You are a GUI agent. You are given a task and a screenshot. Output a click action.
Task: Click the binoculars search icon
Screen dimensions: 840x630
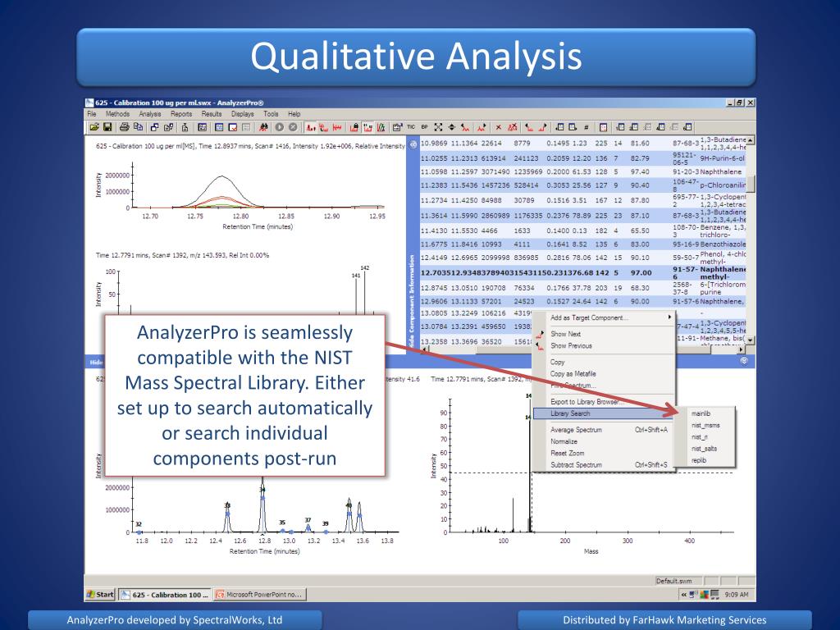pos(263,127)
